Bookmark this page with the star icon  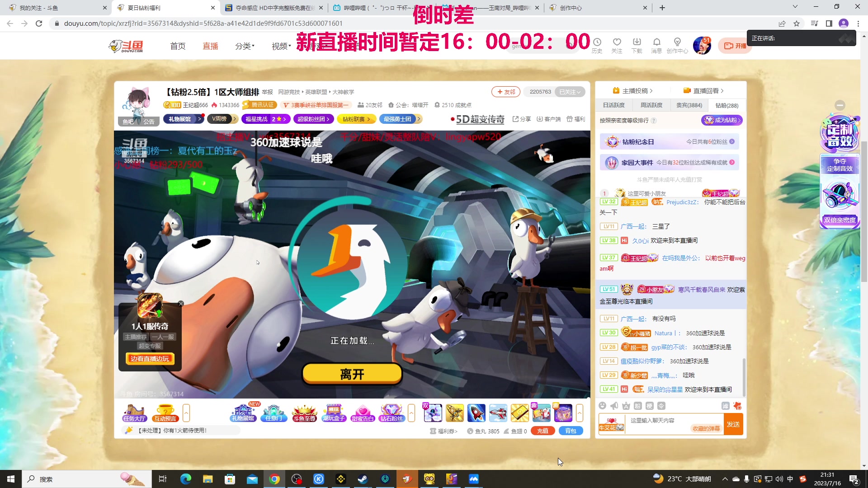797,23
